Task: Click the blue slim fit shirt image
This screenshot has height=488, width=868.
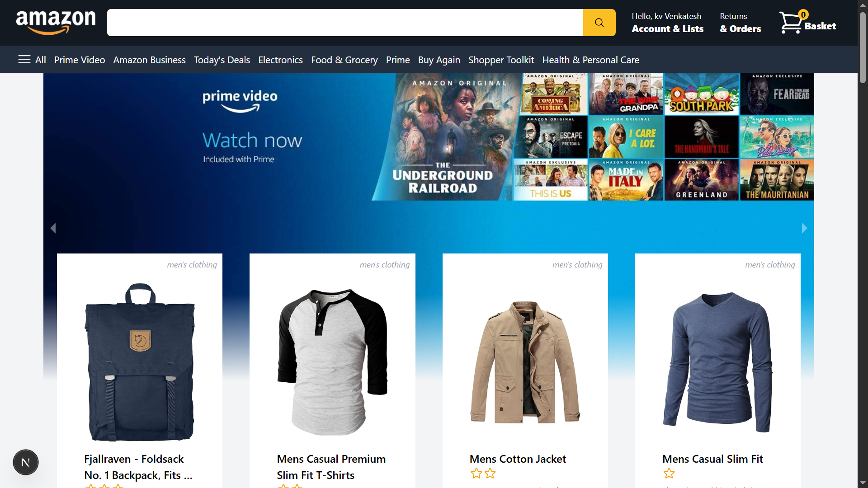Action: (718, 362)
